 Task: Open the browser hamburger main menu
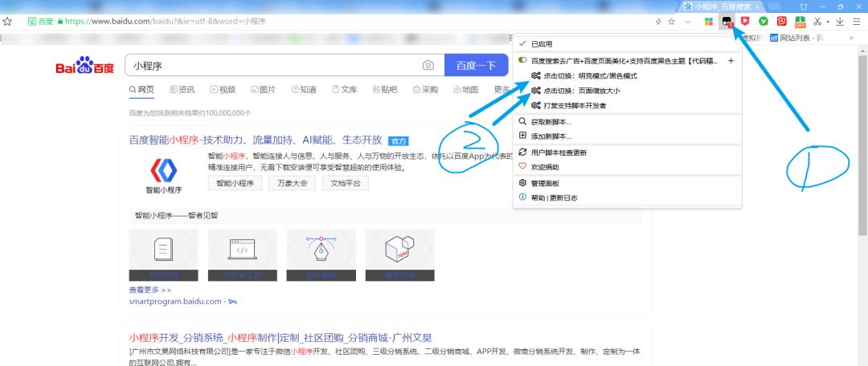click(x=857, y=22)
